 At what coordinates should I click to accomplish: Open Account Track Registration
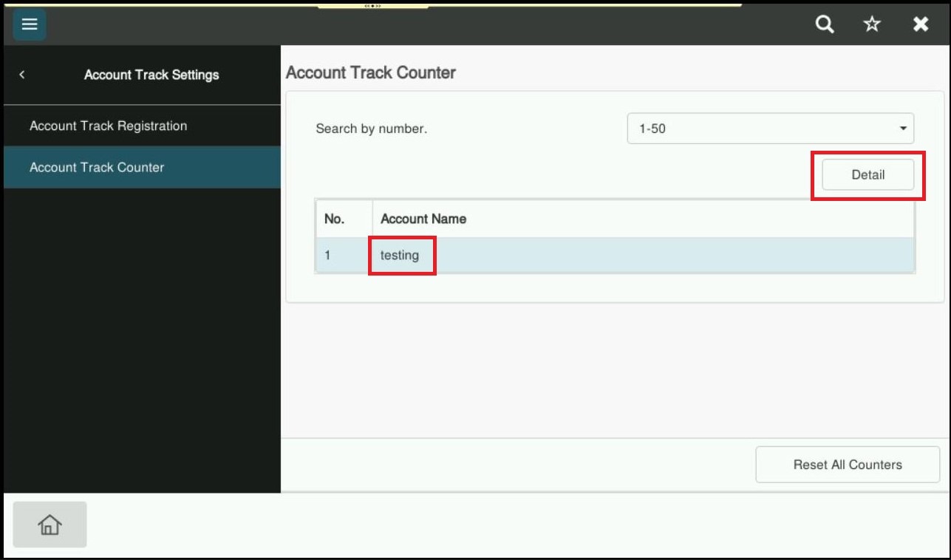108,126
